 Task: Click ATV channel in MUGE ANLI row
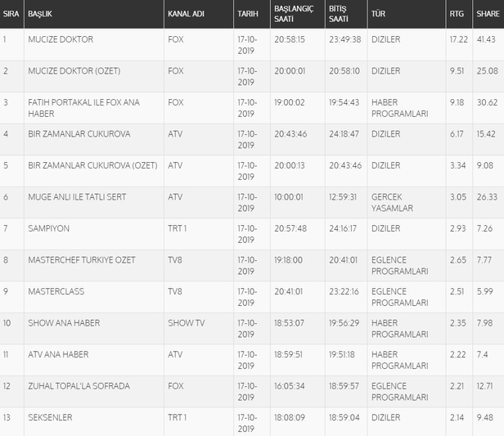175,197
